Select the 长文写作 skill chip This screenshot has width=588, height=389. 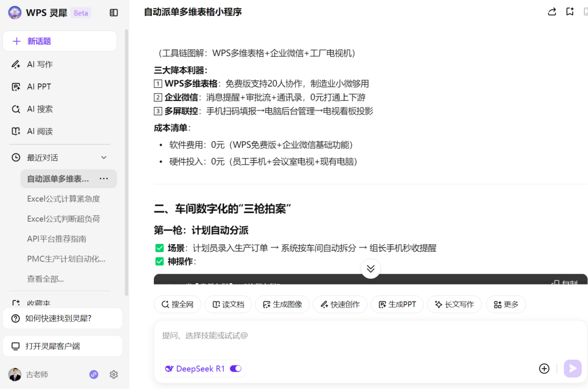tap(454, 305)
